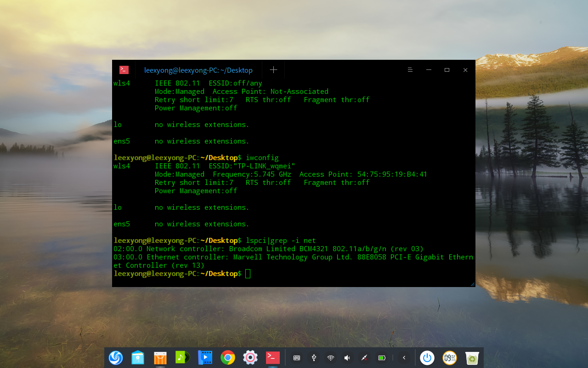Click the clock widget in the dock
The height and width of the screenshot is (368, 588).
(x=450, y=357)
